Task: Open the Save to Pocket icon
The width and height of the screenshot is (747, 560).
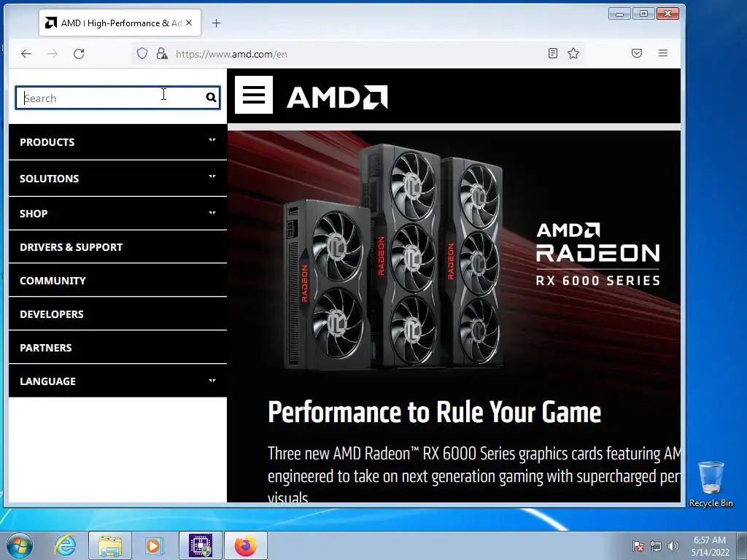Action: click(x=636, y=53)
